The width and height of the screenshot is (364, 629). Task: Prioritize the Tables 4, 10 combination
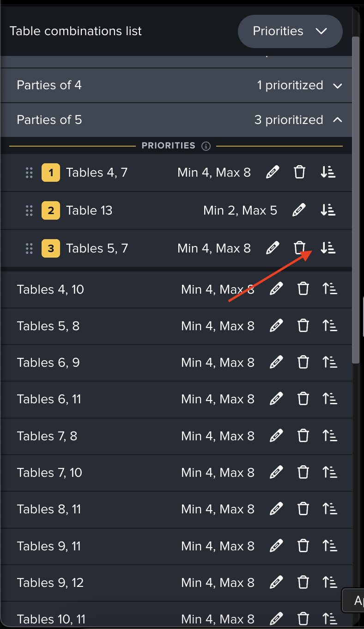click(x=329, y=290)
